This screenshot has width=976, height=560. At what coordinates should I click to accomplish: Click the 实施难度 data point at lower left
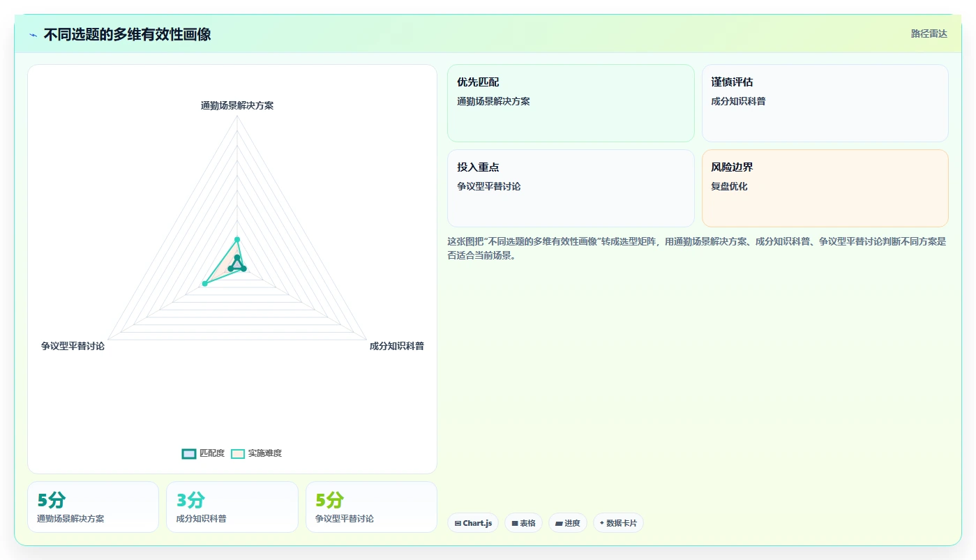(204, 284)
